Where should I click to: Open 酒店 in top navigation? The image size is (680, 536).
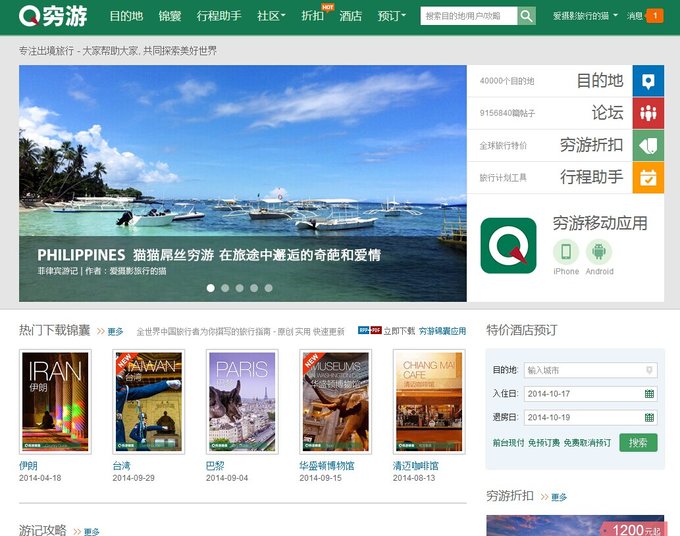pyautogui.click(x=350, y=16)
